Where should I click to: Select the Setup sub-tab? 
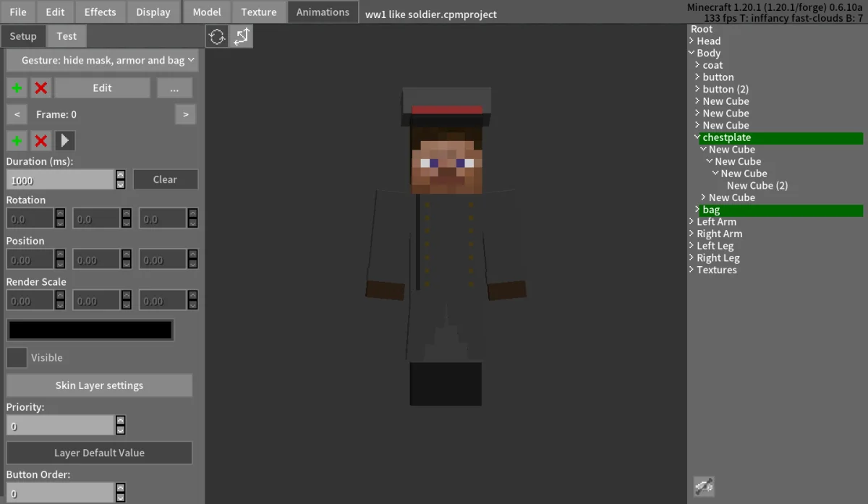coord(23,36)
